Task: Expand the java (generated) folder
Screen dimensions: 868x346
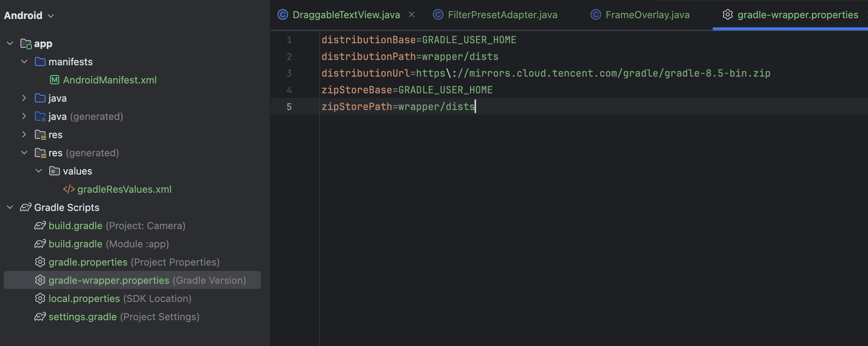Action: point(24,116)
